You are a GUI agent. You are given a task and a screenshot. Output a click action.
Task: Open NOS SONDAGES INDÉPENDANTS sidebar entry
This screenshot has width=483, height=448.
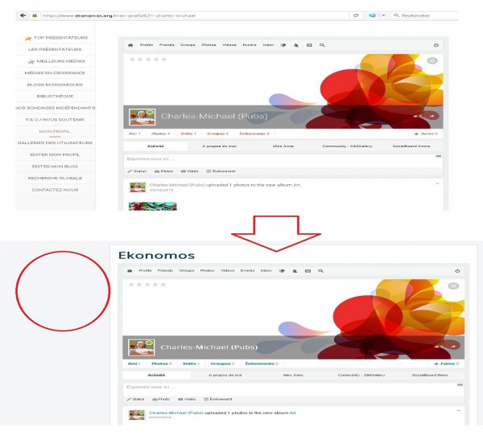[x=56, y=108]
